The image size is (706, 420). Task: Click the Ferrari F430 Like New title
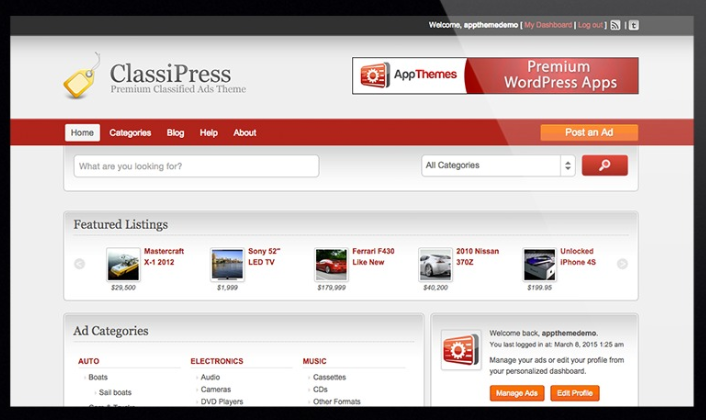373,257
